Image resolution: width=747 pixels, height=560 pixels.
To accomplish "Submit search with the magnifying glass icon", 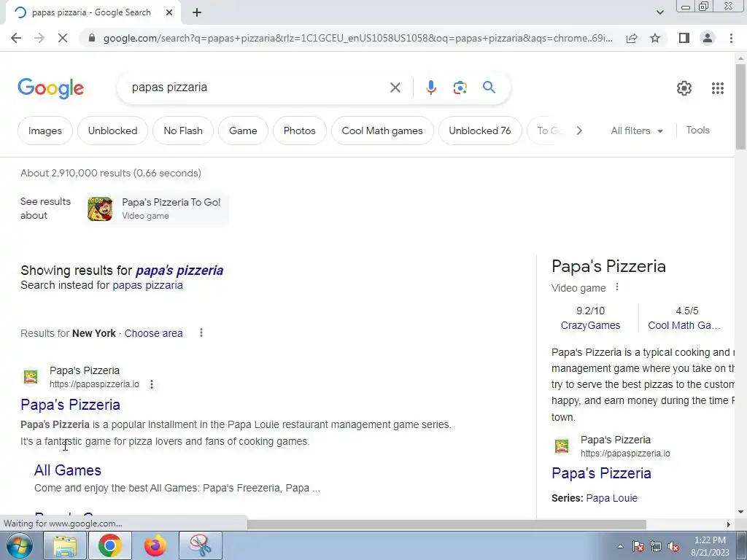I will coord(489,87).
